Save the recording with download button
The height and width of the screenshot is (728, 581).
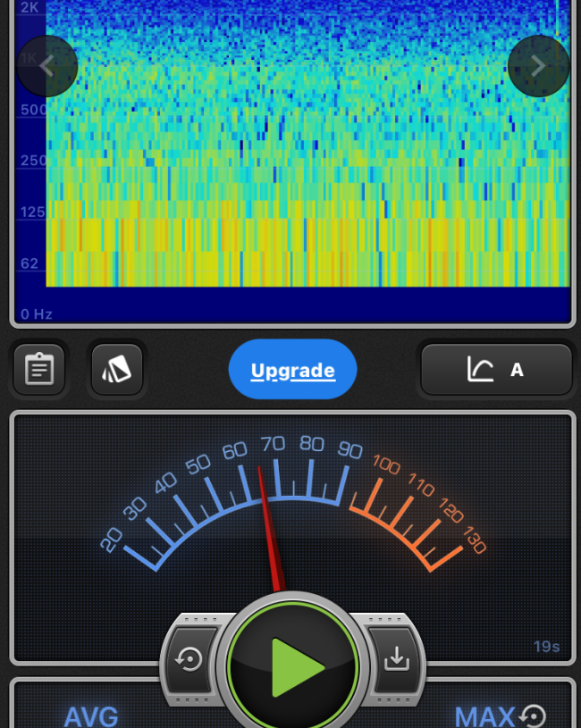(395, 660)
